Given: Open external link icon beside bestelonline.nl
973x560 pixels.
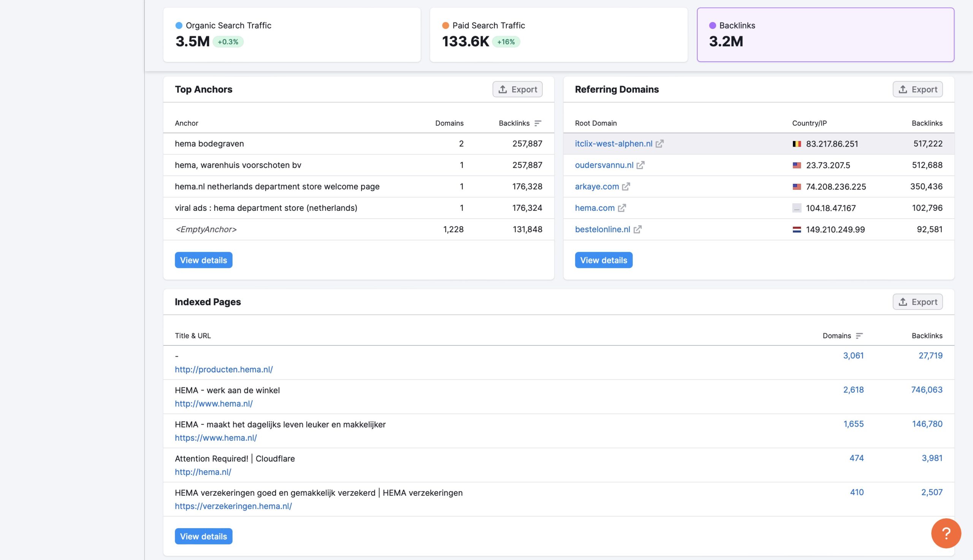Looking at the screenshot, I should point(637,229).
